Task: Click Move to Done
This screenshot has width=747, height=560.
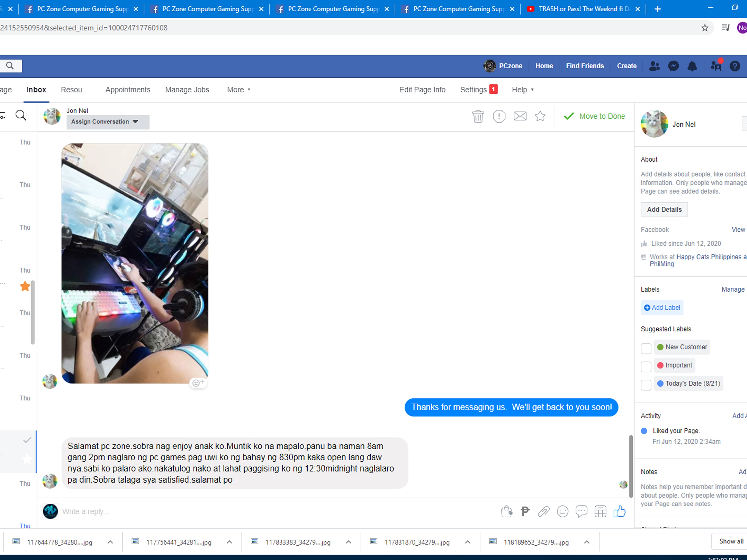Action: click(x=594, y=116)
